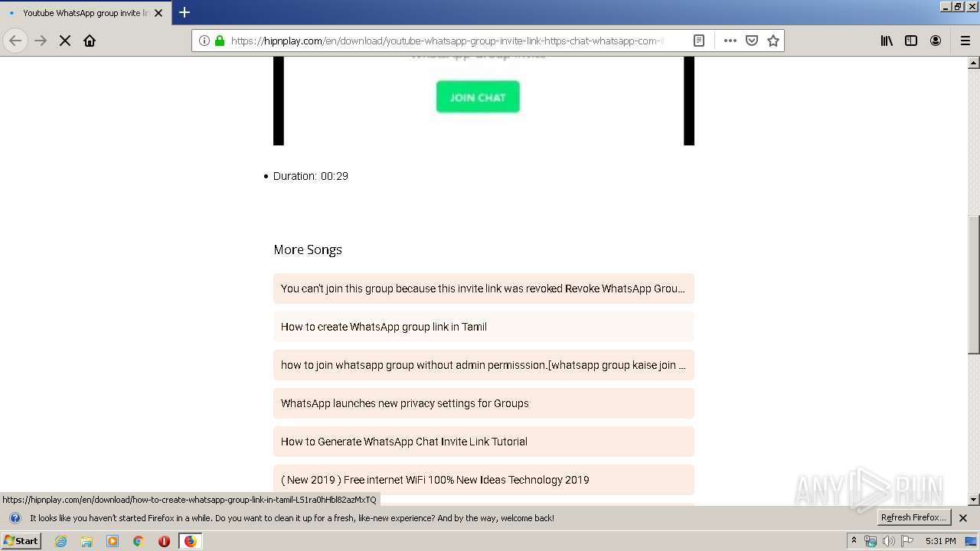
Task: Click the green JOIN CHAT button
Action: point(478,97)
